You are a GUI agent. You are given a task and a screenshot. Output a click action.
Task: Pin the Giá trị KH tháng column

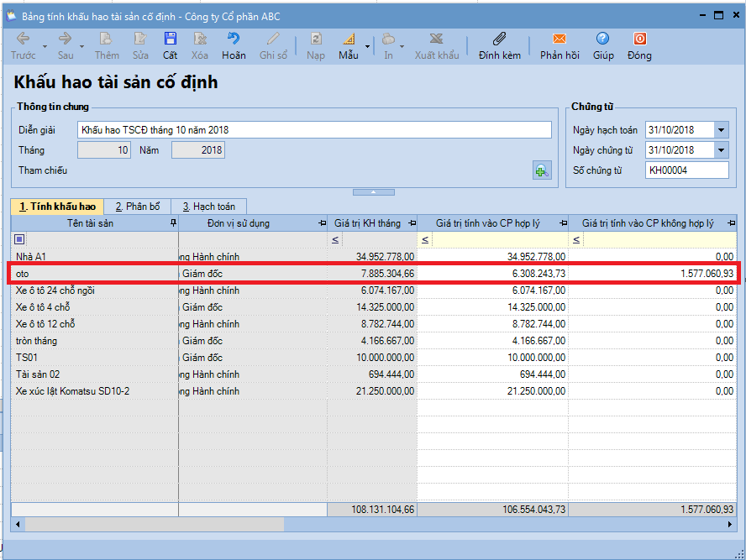tap(412, 223)
